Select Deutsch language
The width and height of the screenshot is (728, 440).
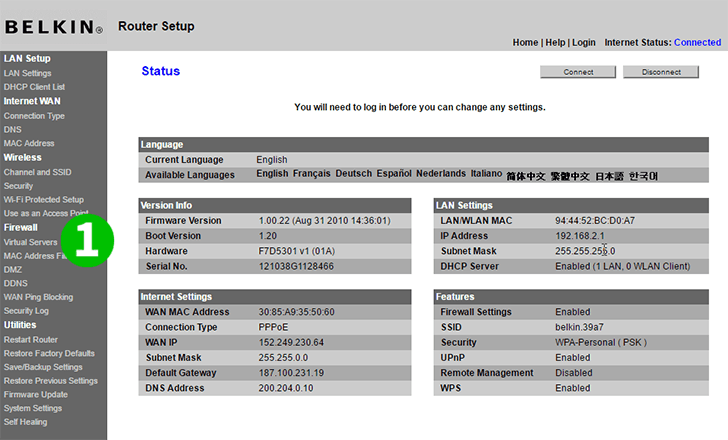click(x=354, y=174)
